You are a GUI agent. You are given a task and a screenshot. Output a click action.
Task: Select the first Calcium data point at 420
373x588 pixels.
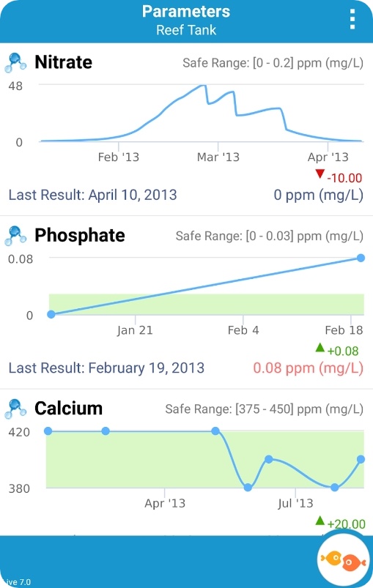[x=48, y=431]
